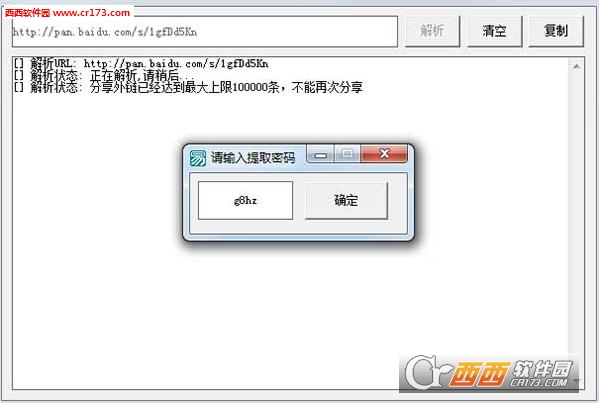Focus the pan.baidu.com URL input field
The height and width of the screenshot is (403, 599).
pos(205,32)
